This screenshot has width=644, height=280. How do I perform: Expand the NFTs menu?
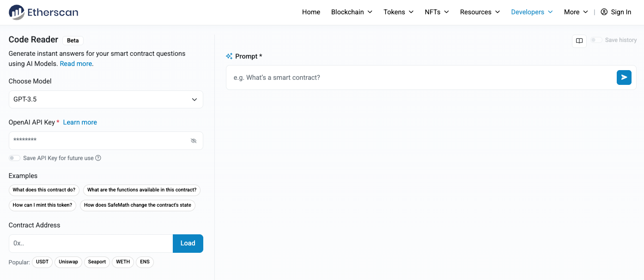coord(437,12)
